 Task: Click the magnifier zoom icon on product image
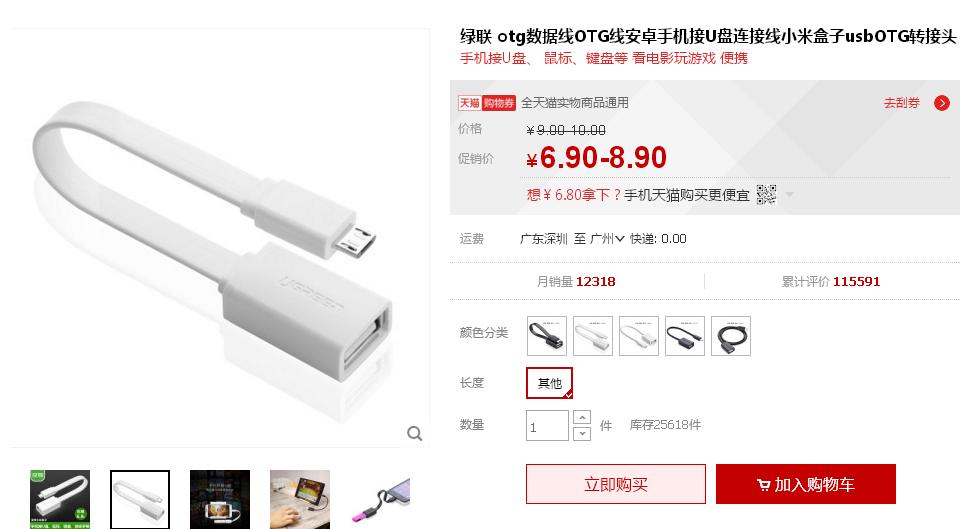pos(415,434)
